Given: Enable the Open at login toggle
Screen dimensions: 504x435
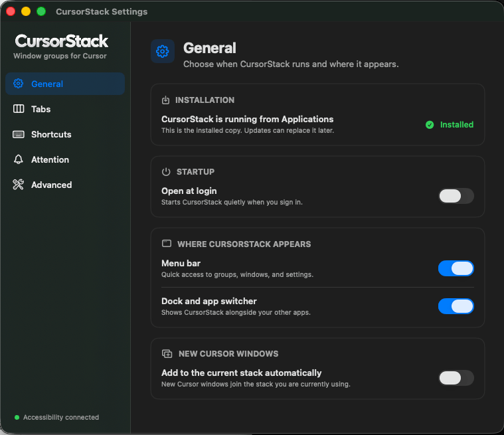Looking at the screenshot, I should 456,196.
